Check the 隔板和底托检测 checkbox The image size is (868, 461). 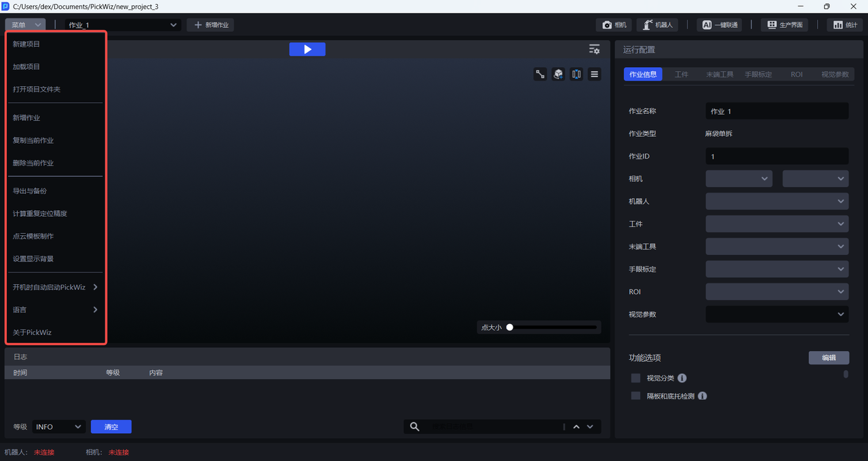(x=635, y=396)
